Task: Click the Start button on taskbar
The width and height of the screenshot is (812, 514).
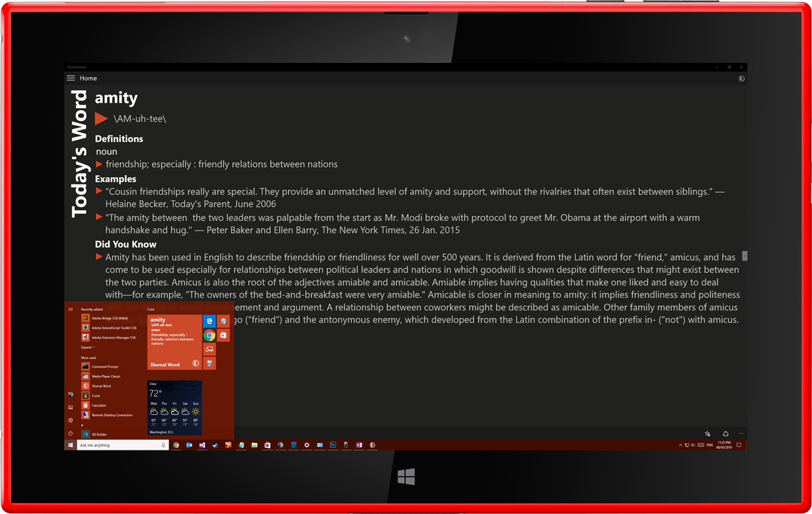Action: point(70,445)
